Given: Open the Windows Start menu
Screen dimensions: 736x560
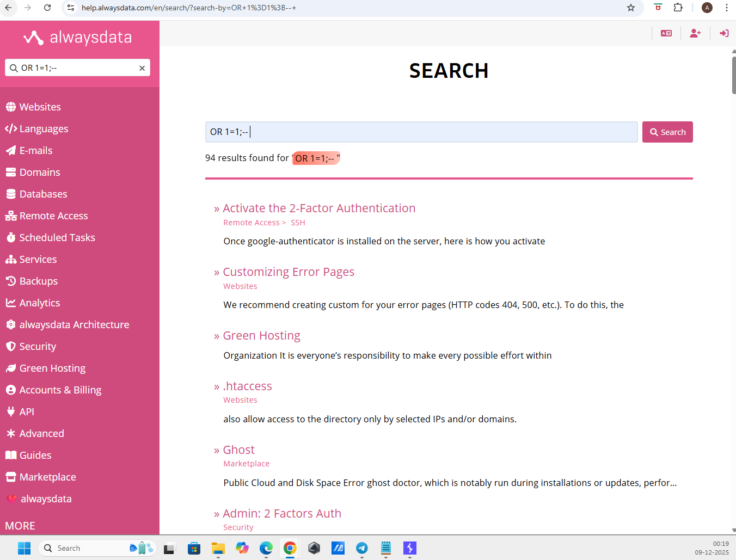Looking at the screenshot, I should coord(24,548).
